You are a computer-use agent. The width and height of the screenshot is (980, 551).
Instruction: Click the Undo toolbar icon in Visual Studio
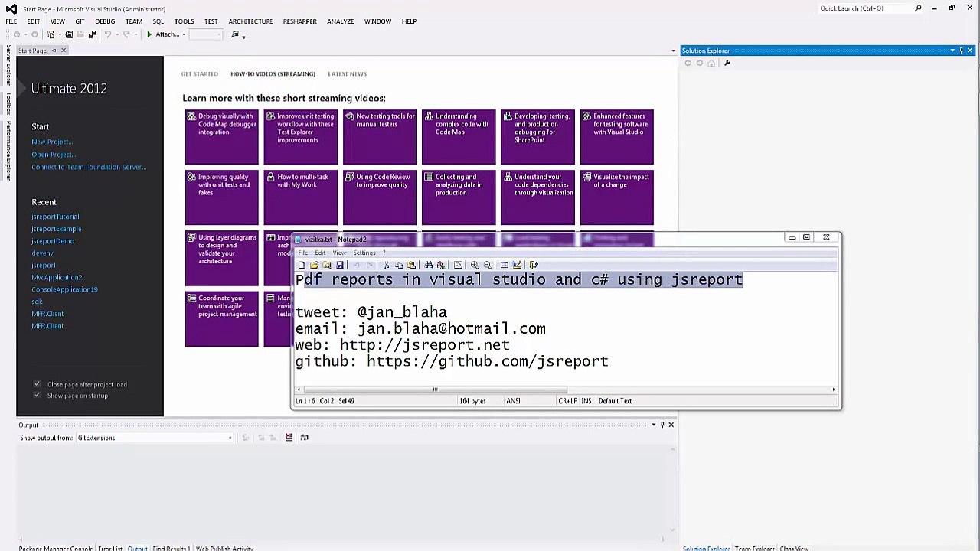pyautogui.click(x=108, y=34)
